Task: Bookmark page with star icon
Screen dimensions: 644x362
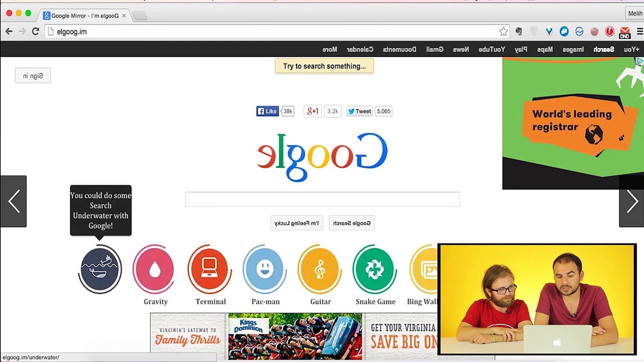Action: pyautogui.click(x=503, y=32)
